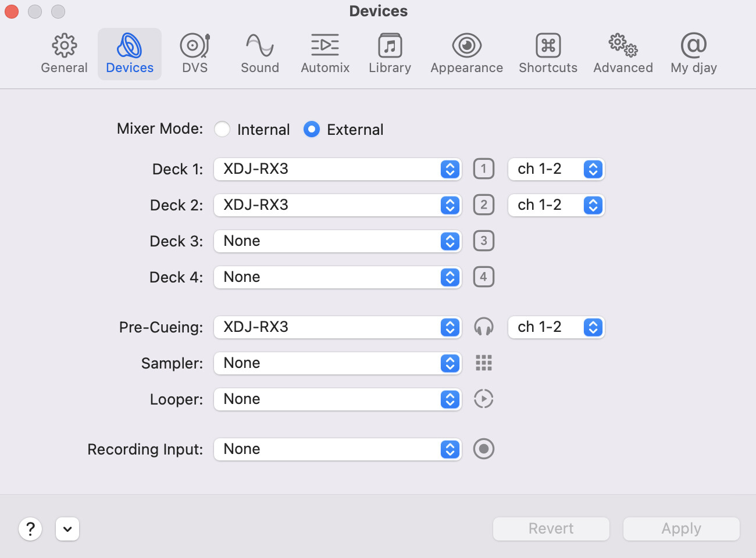Open the Advanced preferences tab
The image size is (756, 558).
pyautogui.click(x=623, y=54)
